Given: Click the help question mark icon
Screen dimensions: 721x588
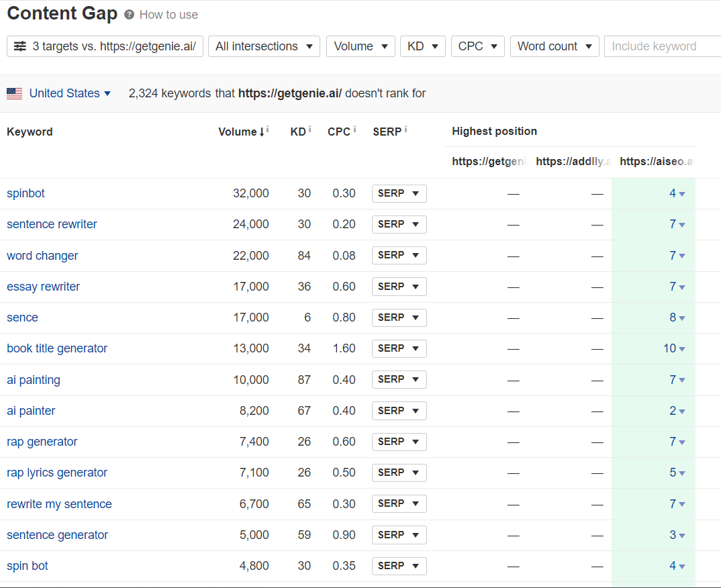Looking at the screenshot, I should [x=129, y=15].
